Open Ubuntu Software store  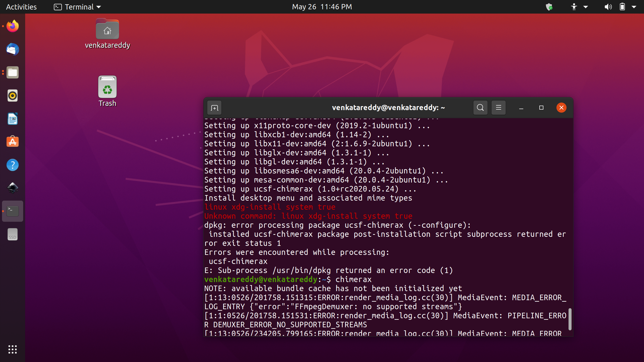pos(13,142)
